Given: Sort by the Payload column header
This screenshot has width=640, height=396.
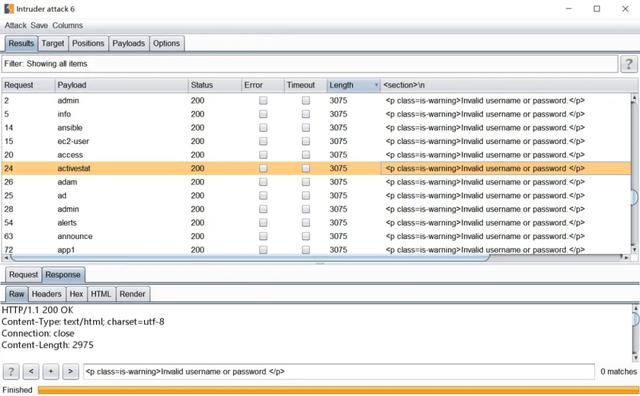Looking at the screenshot, I should (x=121, y=85).
